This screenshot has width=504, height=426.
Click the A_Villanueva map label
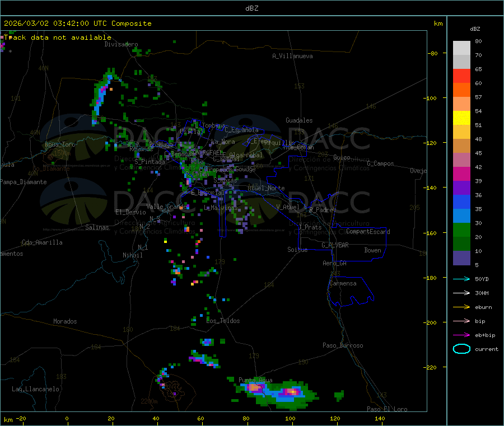coord(292,56)
